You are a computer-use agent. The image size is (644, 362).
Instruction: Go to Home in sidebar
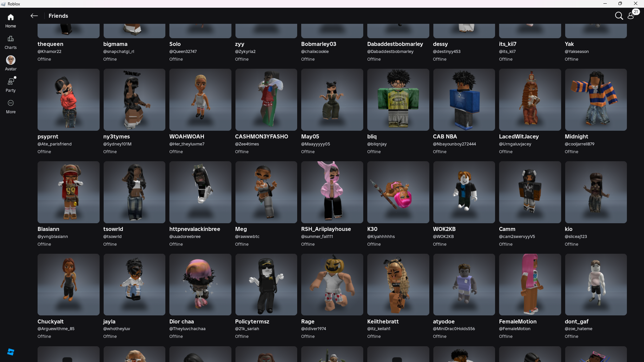pyautogui.click(x=11, y=20)
